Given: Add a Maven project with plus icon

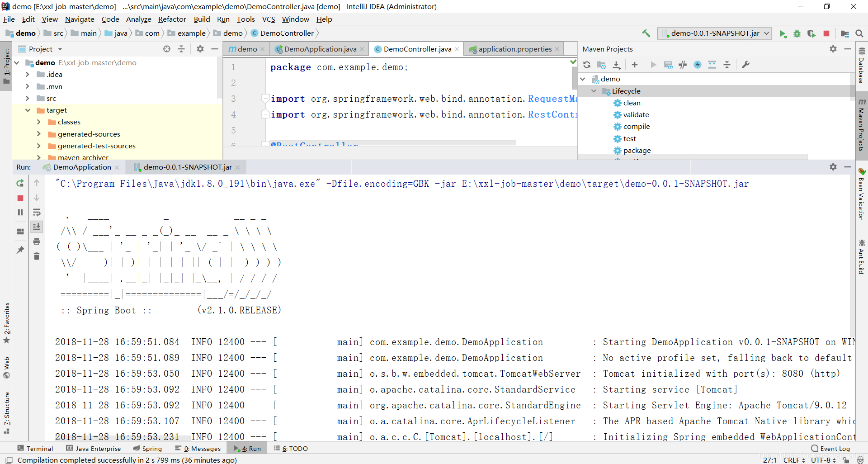Looking at the screenshot, I should (635, 65).
